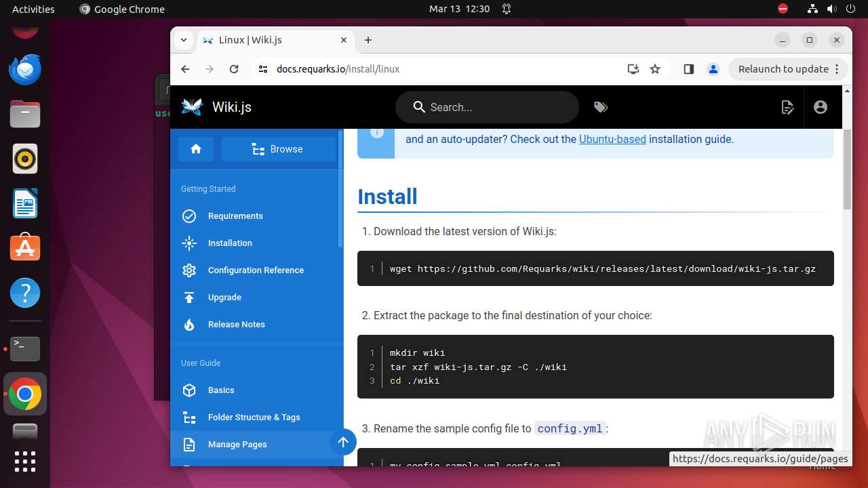This screenshot has height=488, width=868.
Task: Open LibreOffice Writer from dock
Action: click(x=25, y=203)
